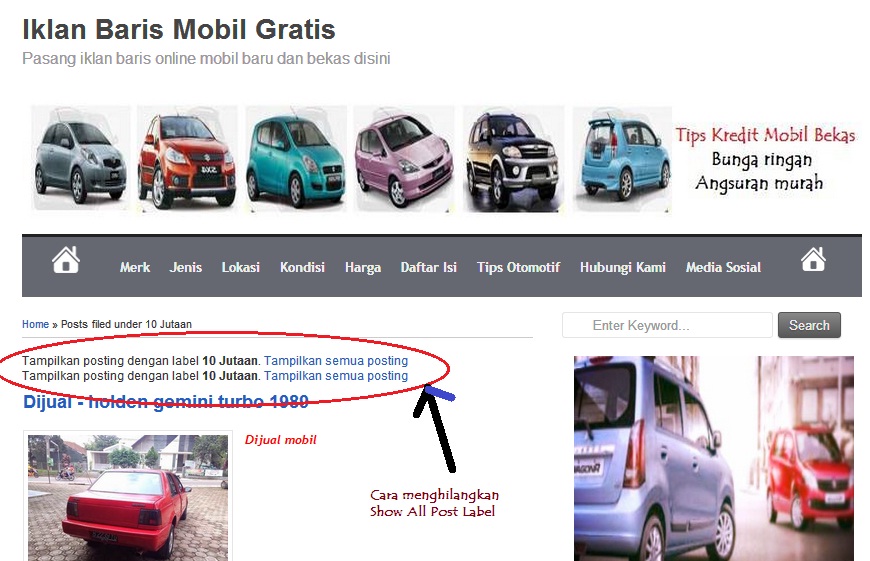
Task: Click the right home icon in navbar
Action: (x=813, y=259)
